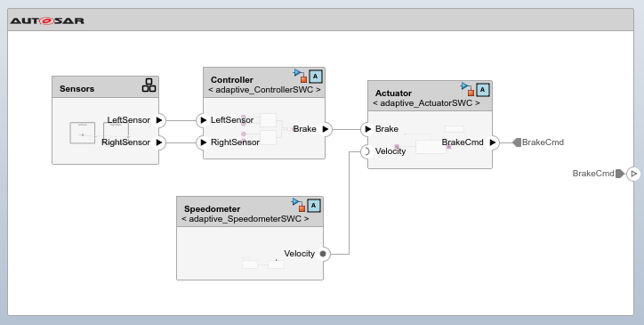
Task: Select the Actuator component title
Action: [393, 93]
